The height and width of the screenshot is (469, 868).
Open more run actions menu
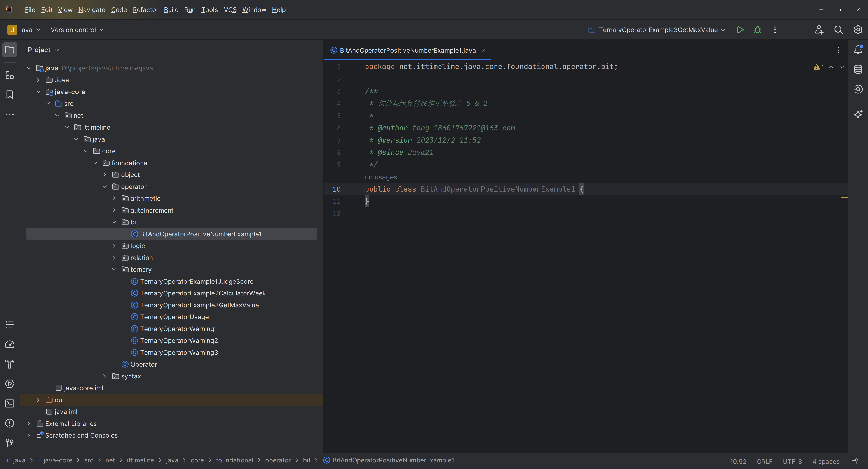tap(775, 30)
